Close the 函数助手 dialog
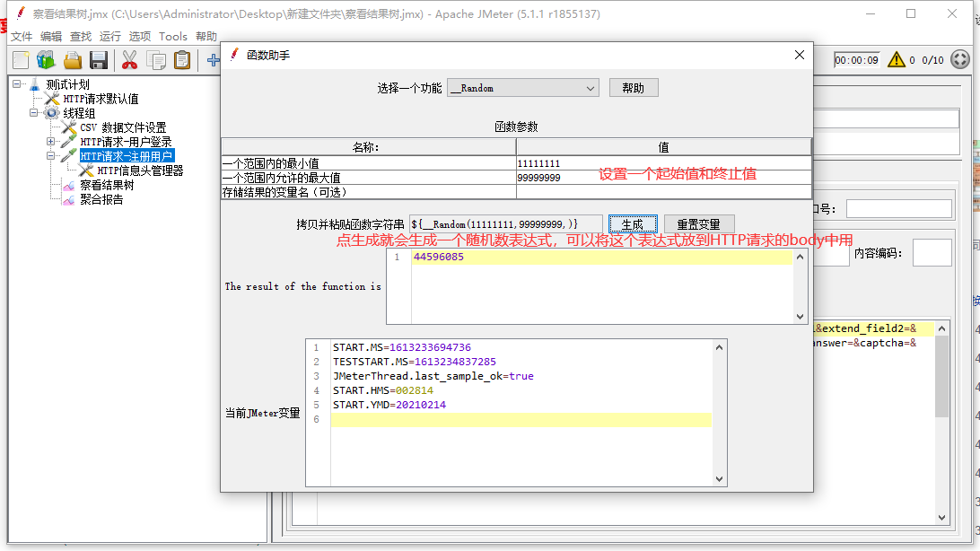The height and width of the screenshot is (551, 980). 800,55
